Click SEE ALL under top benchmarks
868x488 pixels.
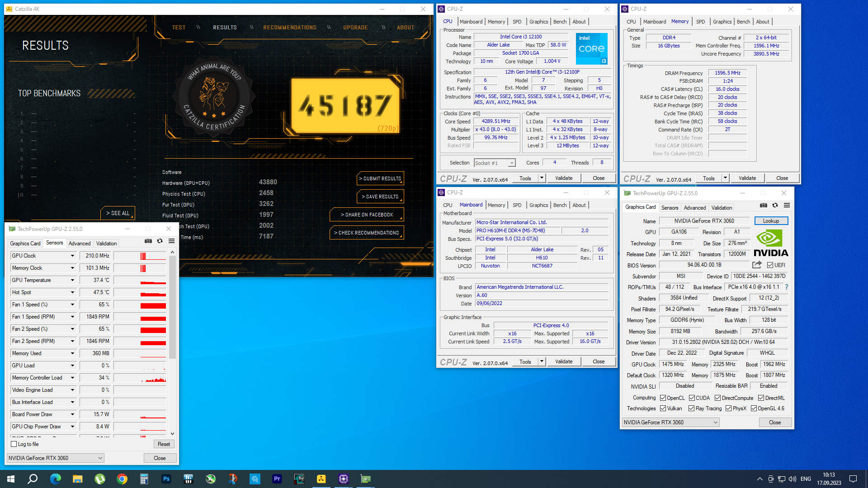click(x=118, y=213)
